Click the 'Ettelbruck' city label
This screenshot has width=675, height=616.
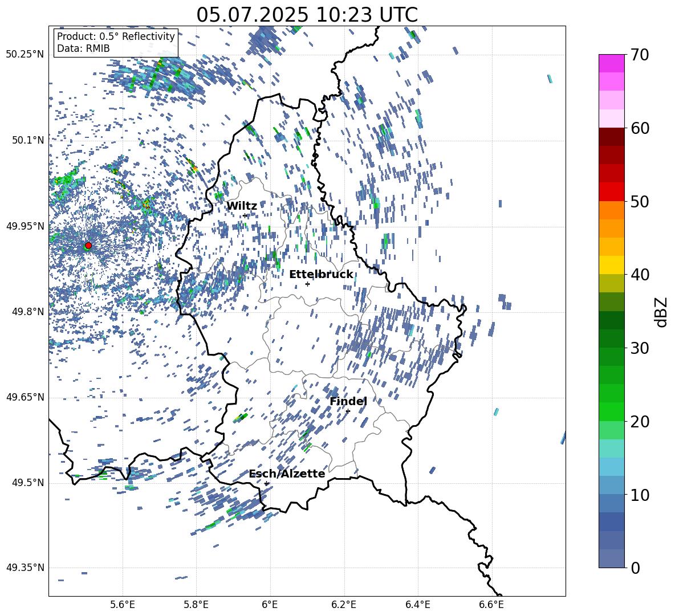click(321, 275)
